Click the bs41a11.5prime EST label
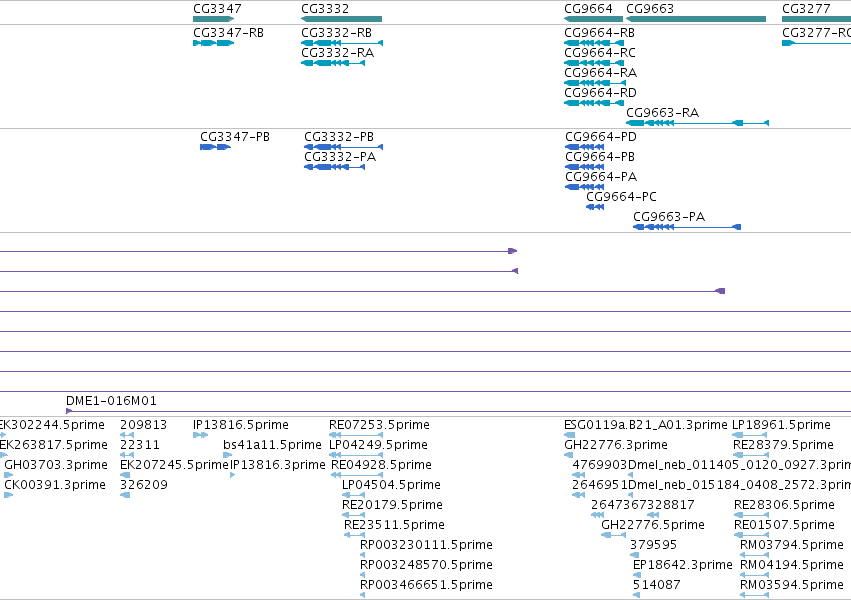 point(272,445)
